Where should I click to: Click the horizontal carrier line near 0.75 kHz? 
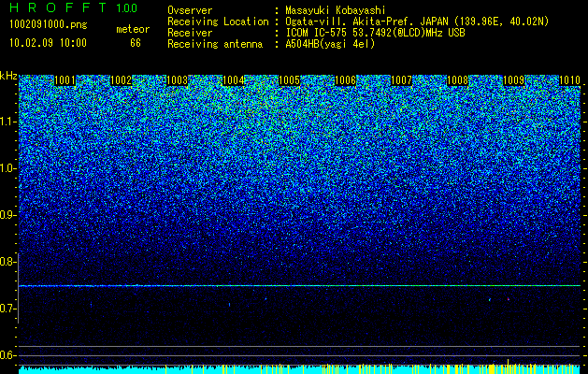coord(300,286)
